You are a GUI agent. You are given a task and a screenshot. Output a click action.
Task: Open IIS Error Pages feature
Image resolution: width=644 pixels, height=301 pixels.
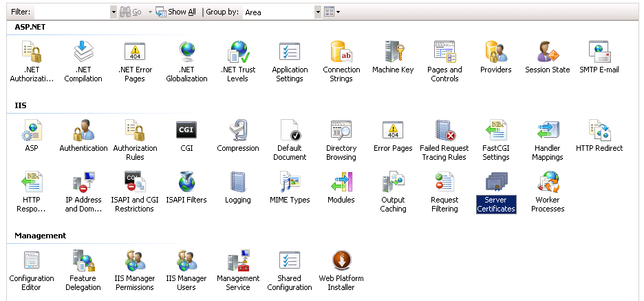tap(393, 136)
